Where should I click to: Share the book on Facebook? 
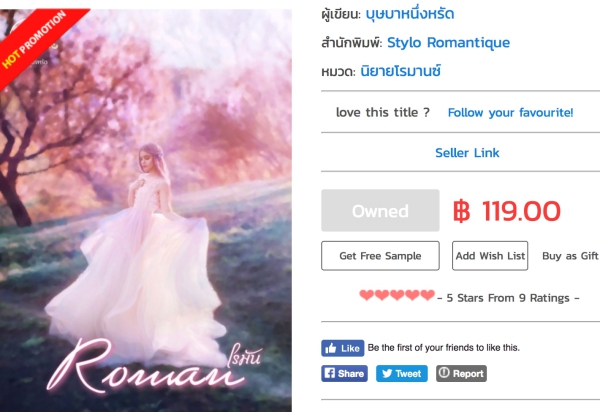coord(344,373)
